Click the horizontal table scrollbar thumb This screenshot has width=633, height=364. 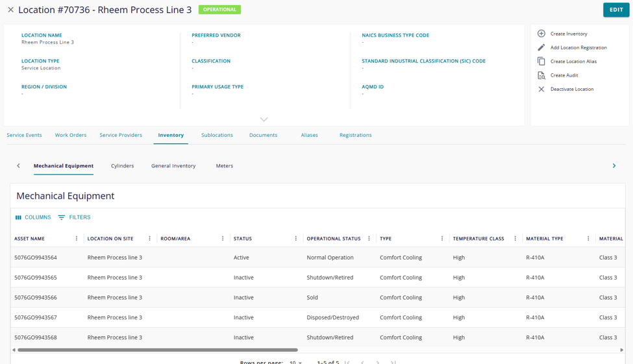[158, 350]
